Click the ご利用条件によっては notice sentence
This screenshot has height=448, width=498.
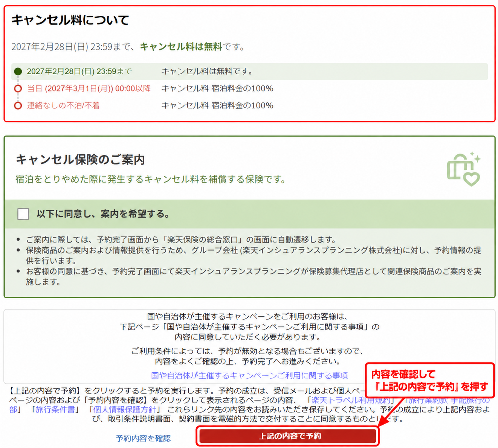[x=247, y=356]
